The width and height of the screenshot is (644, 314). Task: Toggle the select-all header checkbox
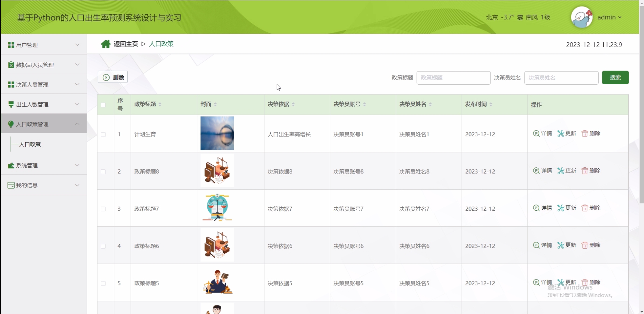[103, 105]
